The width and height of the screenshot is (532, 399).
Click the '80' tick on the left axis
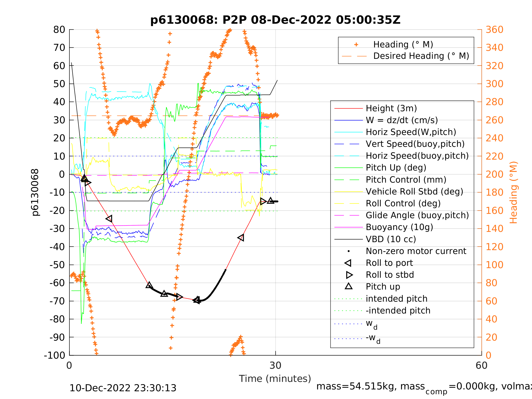pyautogui.click(x=59, y=30)
